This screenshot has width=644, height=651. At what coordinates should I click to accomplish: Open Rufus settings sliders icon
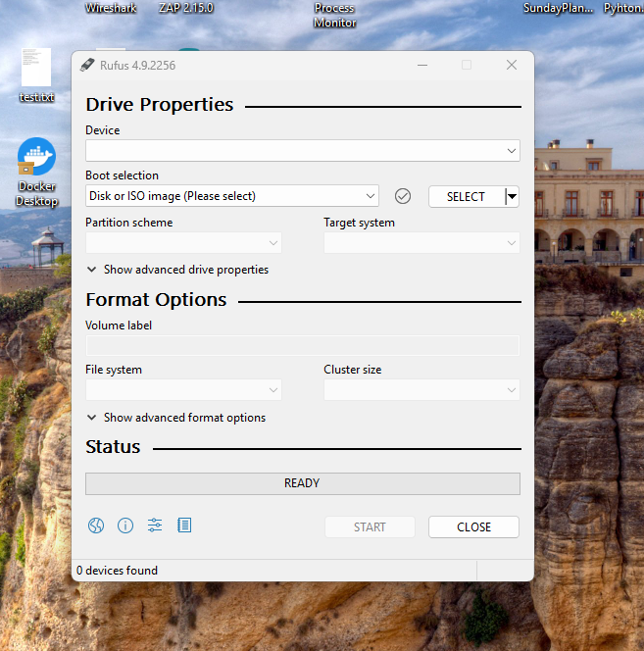pyautogui.click(x=155, y=526)
